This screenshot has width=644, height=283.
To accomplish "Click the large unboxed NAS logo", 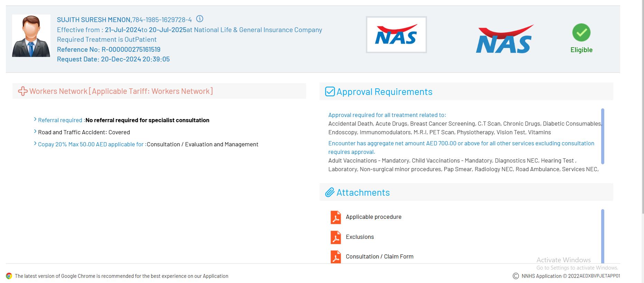I will (504, 39).
